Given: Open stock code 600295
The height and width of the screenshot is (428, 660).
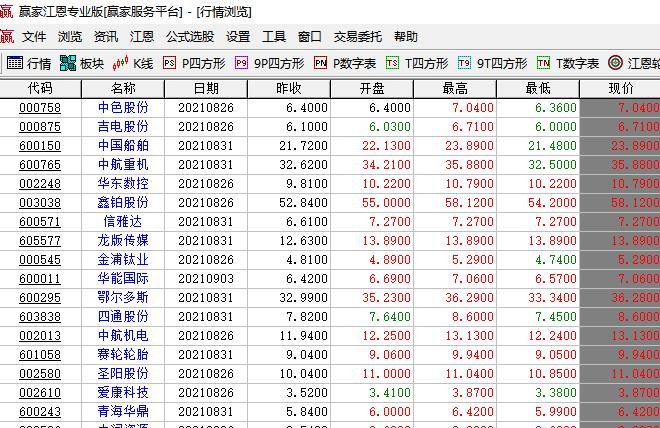Looking at the screenshot, I should [40, 298].
